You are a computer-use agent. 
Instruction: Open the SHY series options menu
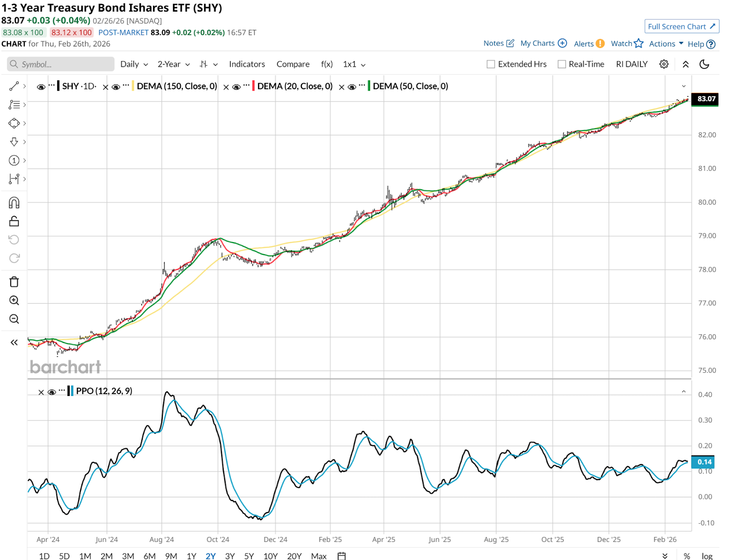(52, 86)
